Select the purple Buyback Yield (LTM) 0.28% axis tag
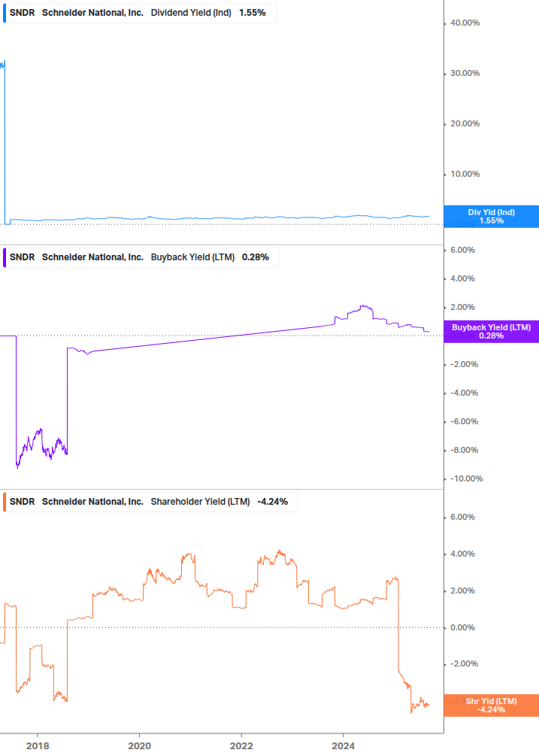Screen dimensions: 539x756 [x=492, y=332]
